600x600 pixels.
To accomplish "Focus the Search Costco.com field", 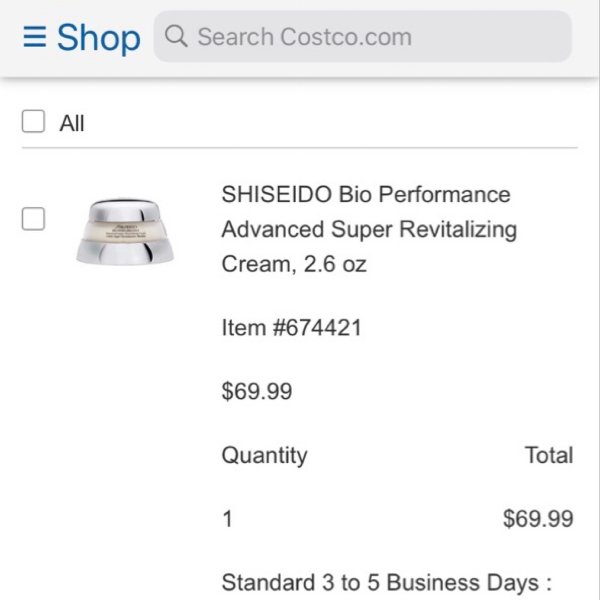I will pos(362,36).
